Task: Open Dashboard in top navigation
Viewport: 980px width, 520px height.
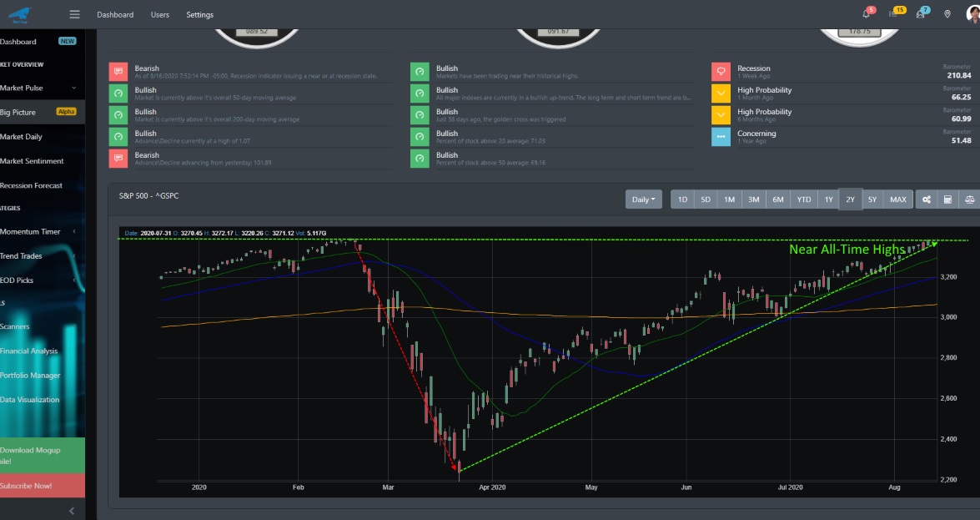Action: 115,14
